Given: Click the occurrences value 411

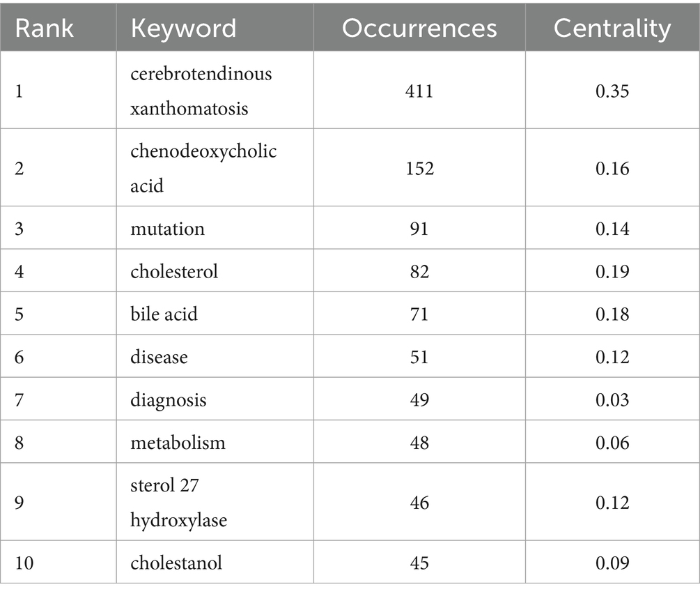Looking at the screenshot, I should [419, 91].
